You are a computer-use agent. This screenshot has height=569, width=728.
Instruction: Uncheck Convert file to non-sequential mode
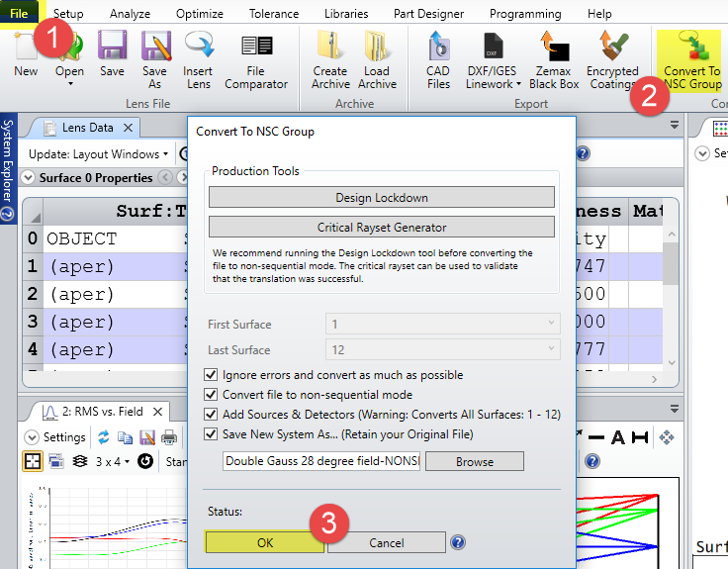coord(211,395)
